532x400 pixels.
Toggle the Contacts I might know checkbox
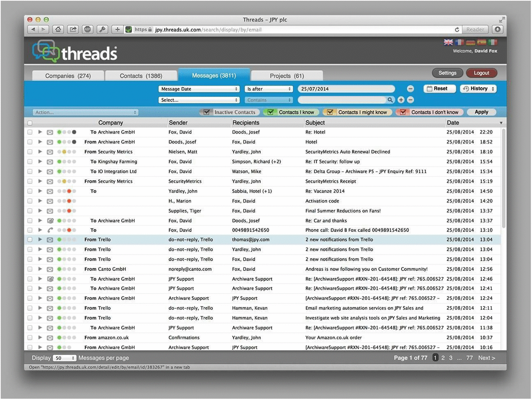330,112
